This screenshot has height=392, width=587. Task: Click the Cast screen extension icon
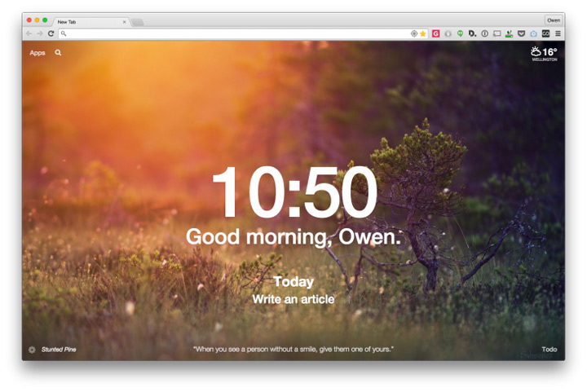pyautogui.click(x=497, y=33)
